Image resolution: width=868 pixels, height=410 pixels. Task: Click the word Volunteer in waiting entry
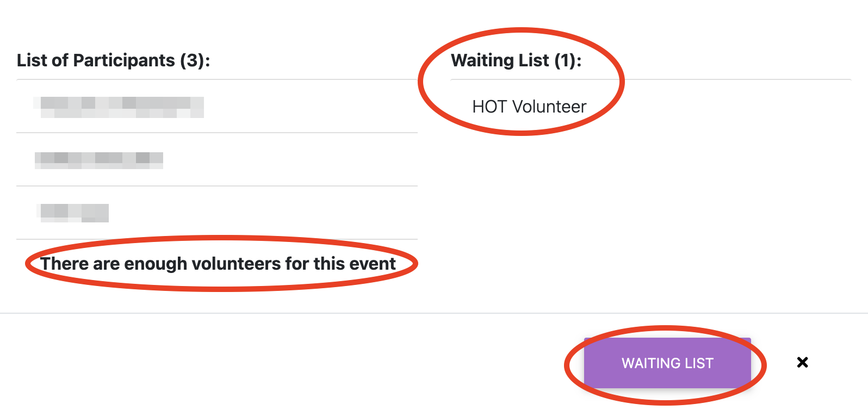(x=549, y=107)
